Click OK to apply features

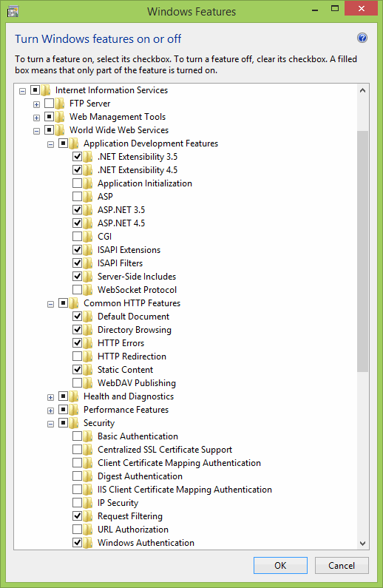click(280, 565)
